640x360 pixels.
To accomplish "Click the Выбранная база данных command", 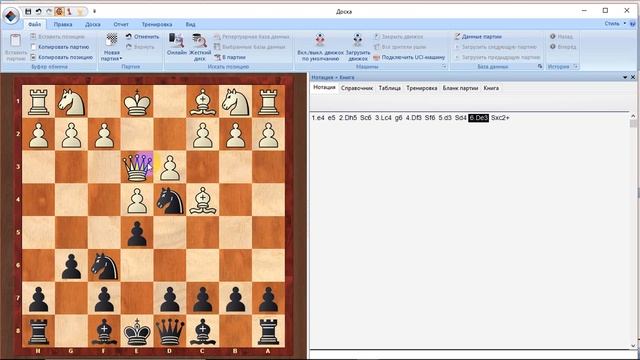I will pyautogui.click(x=249, y=47).
